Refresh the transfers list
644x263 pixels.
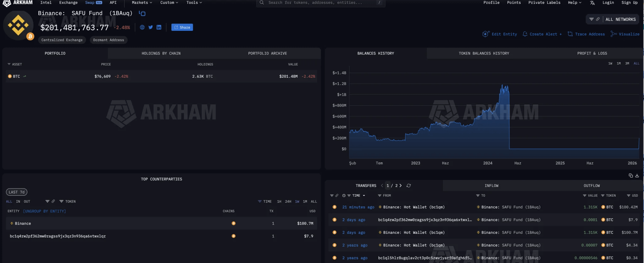pos(408,186)
